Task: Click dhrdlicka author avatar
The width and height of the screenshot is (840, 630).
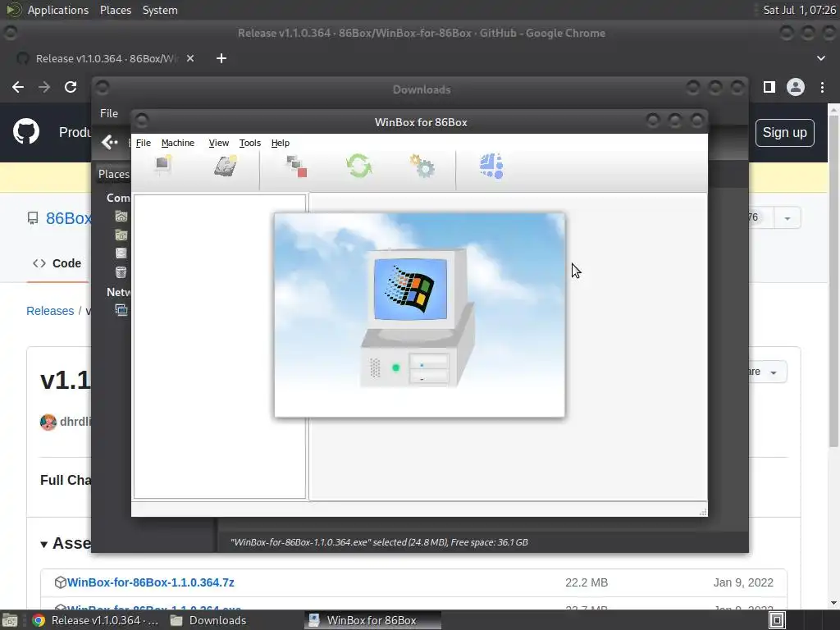Action: pyautogui.click(x=48, y=422)
